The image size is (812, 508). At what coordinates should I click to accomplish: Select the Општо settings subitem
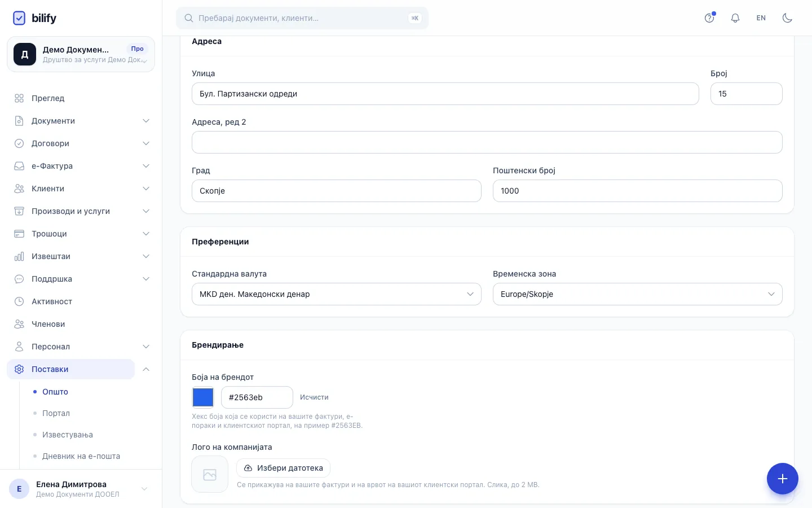click(x=55, y=392)
